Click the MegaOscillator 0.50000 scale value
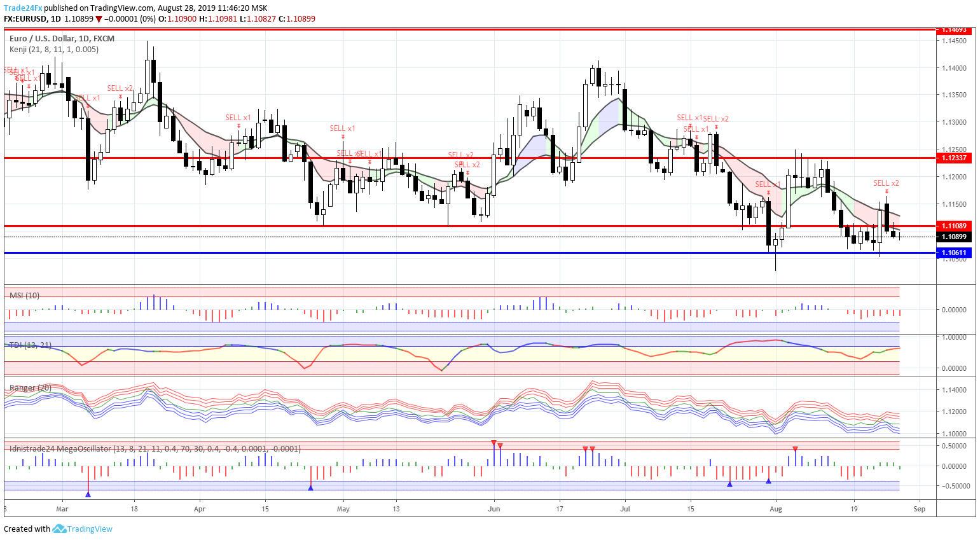 pyautogui.click(x=954, y=446)
